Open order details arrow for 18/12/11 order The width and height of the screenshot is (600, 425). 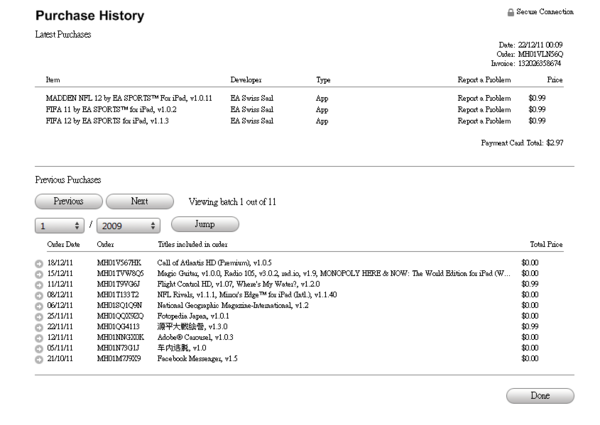[39, 264]
